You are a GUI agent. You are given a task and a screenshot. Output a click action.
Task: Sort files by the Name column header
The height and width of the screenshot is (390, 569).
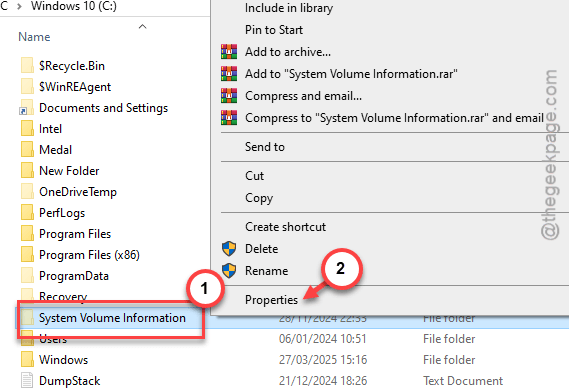34,37
